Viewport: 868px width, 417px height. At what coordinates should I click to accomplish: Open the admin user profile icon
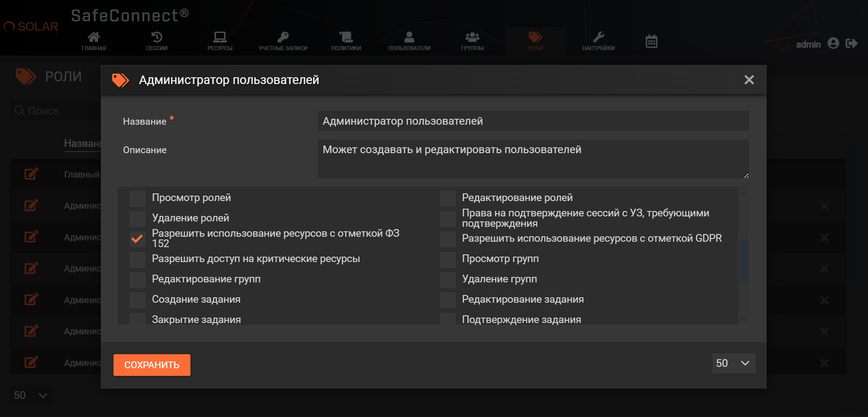coord(833,43)
